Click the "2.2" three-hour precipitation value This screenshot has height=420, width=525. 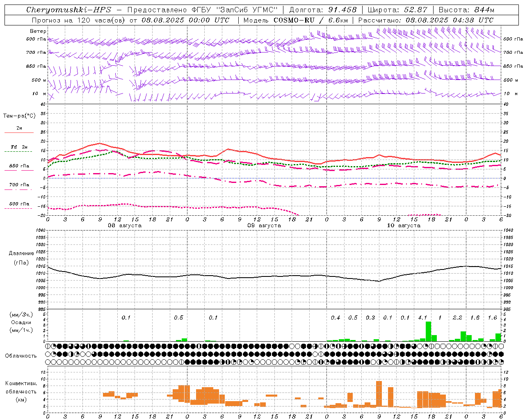[x=457, y=317]
